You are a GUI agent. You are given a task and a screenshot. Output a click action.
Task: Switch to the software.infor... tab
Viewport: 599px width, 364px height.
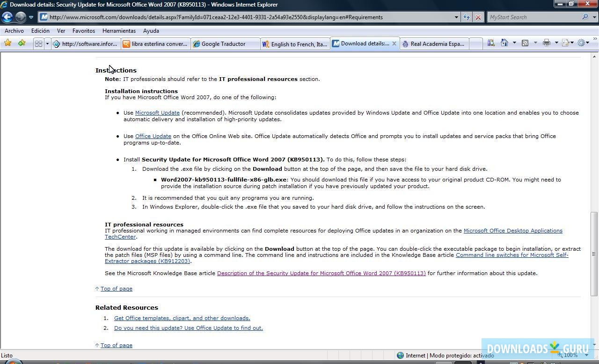tap(85, 44)
